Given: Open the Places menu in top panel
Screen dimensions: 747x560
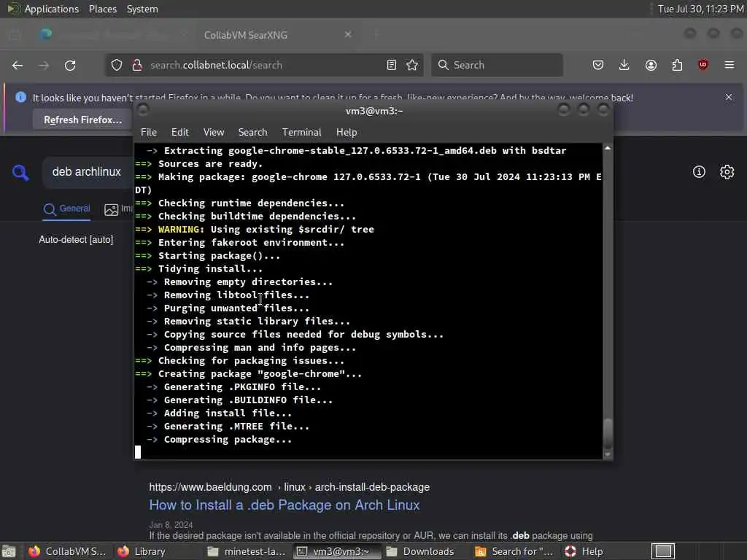Looking at the screenshot, I should pos(102,9).
